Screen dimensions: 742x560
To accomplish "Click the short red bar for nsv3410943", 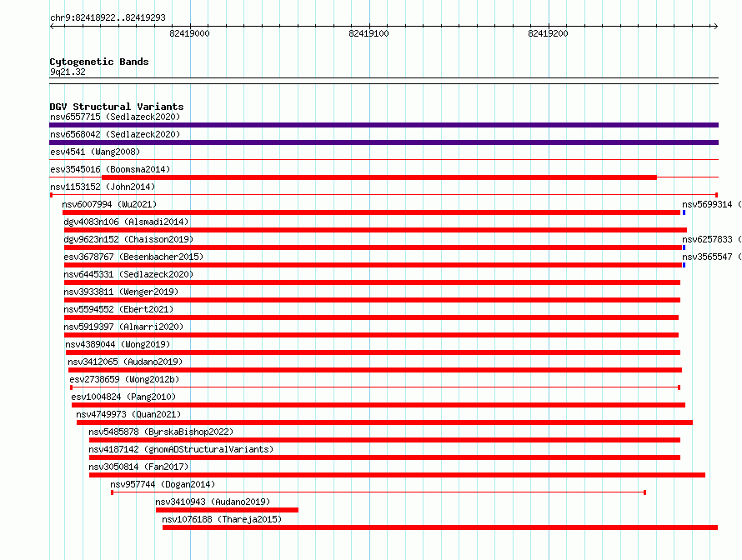I will click(x=227, y=510).
